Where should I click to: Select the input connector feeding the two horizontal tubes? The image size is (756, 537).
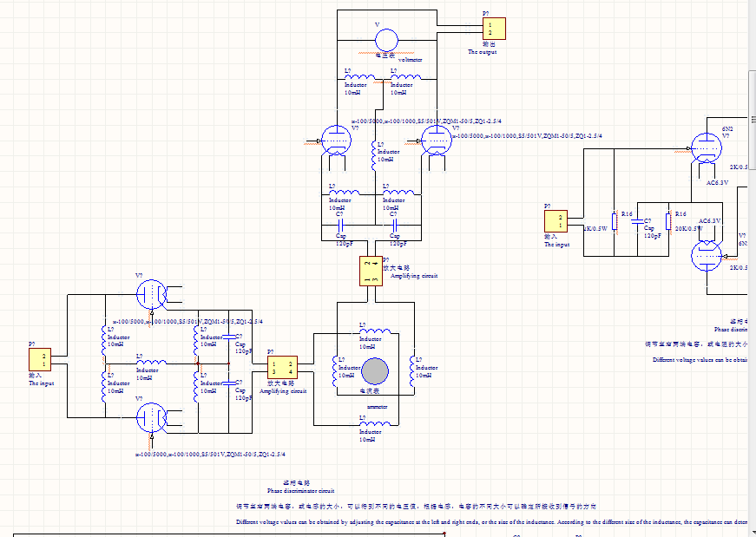40,360
